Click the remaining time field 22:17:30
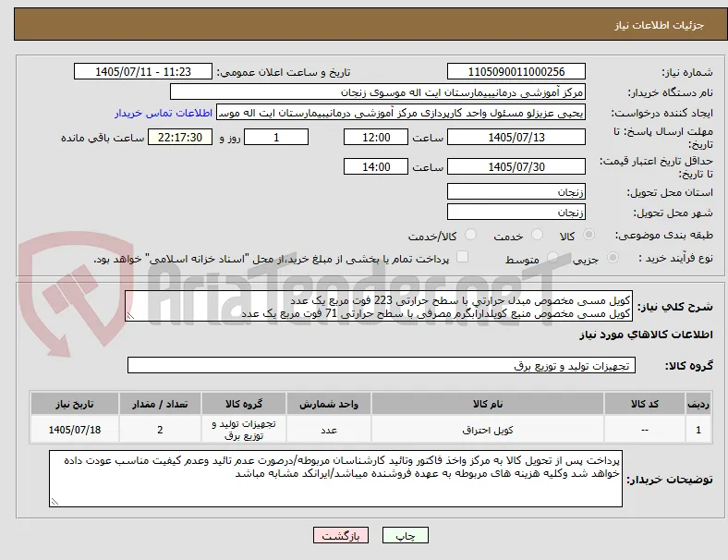Image resolution: width=728 pixels, height=560 pixels. [x=180, y=138]
